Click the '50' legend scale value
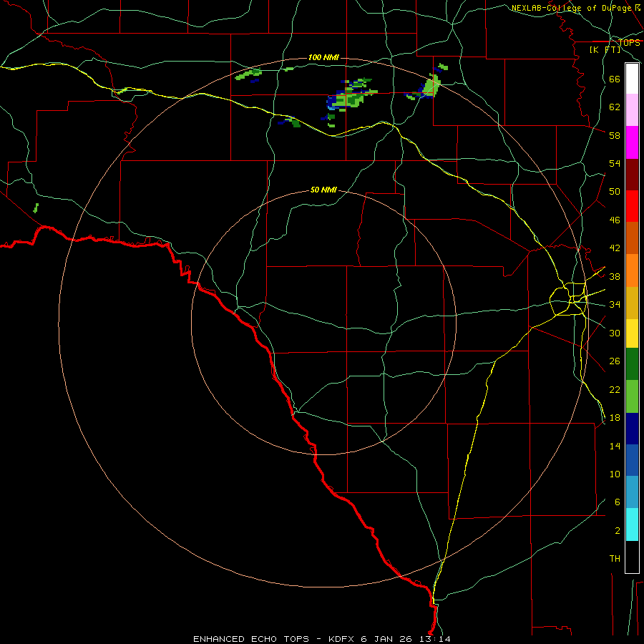Viewport: 644px width, 644px height. tap(615, 192)
